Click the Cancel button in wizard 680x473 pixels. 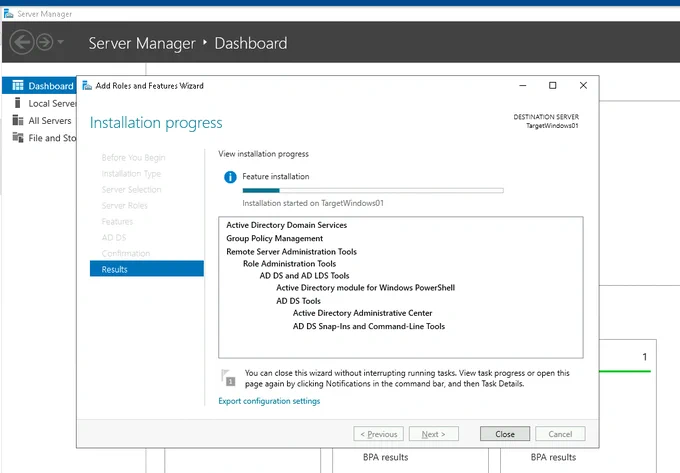point(560,434)
